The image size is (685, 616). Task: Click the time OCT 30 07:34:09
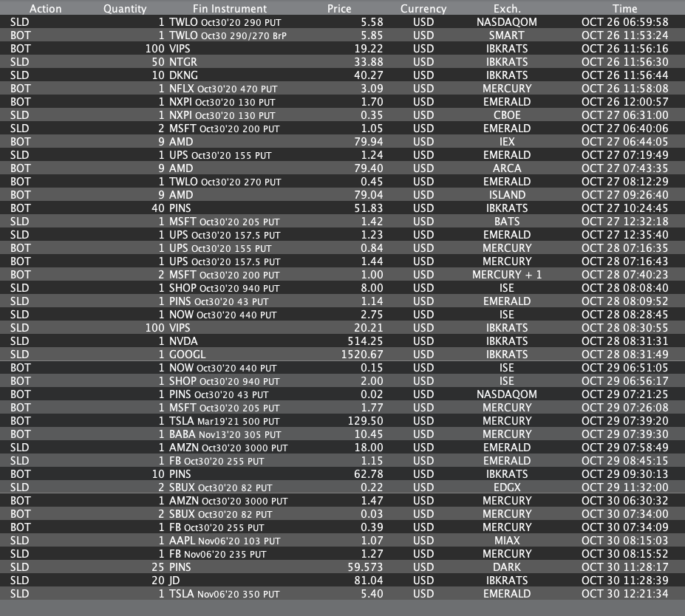click(x=624, y=527)
